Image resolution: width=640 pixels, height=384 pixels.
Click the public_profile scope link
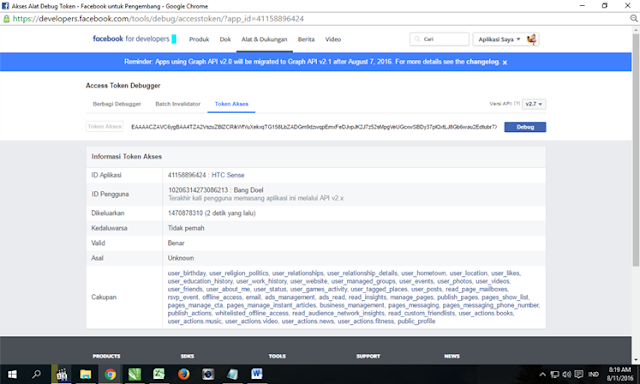416,321
